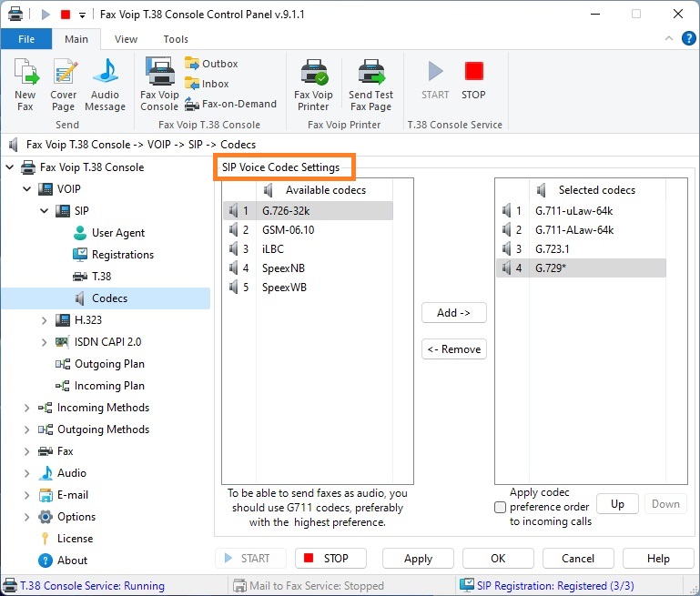Click the bottom Help button
The width and height of the screenshot is (700, 596).
658,559
